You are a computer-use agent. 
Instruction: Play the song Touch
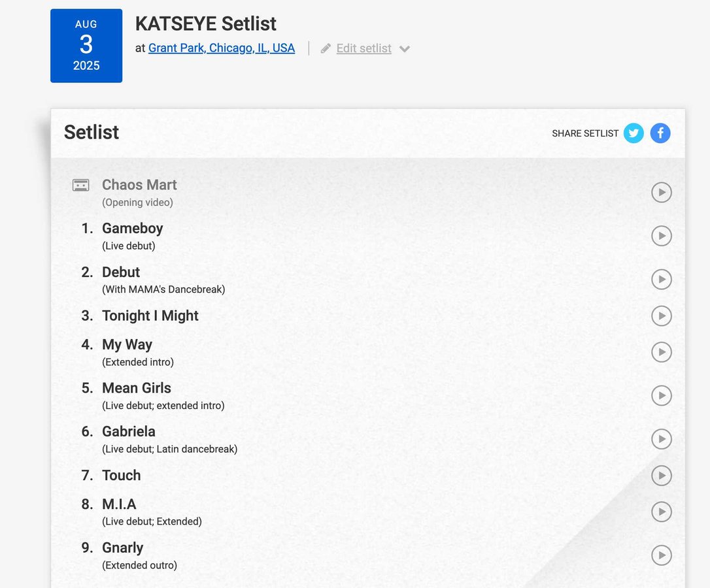coord(661,476)
